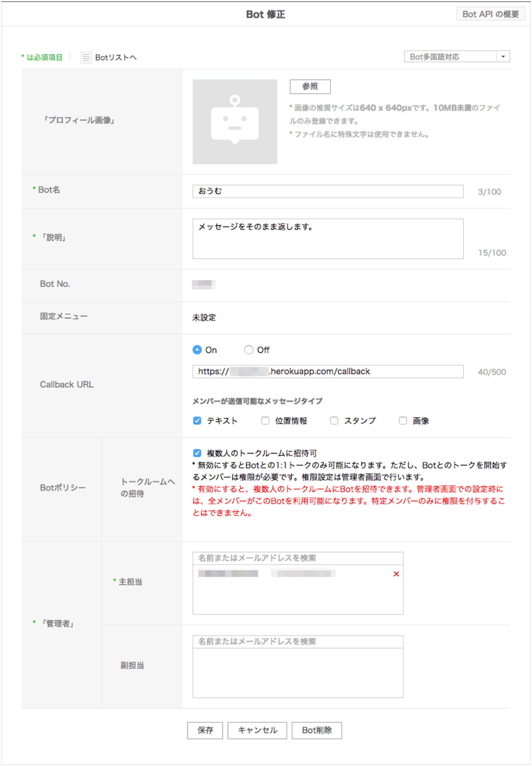The image size is (532, 767).
Task: Click the dropdown arrow next to Bot多国語対応
Action: click(x=503, y=56)
